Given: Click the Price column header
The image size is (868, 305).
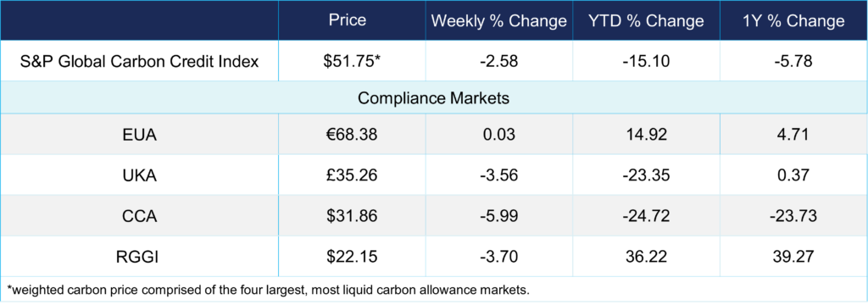Looking at the screenshot, I should click(x=347, y=20).
